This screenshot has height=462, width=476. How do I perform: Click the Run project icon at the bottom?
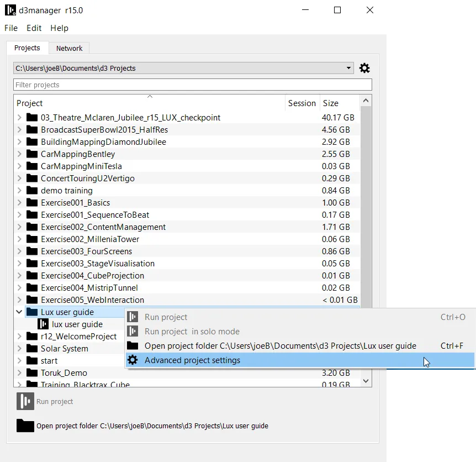tap(24, 401)
